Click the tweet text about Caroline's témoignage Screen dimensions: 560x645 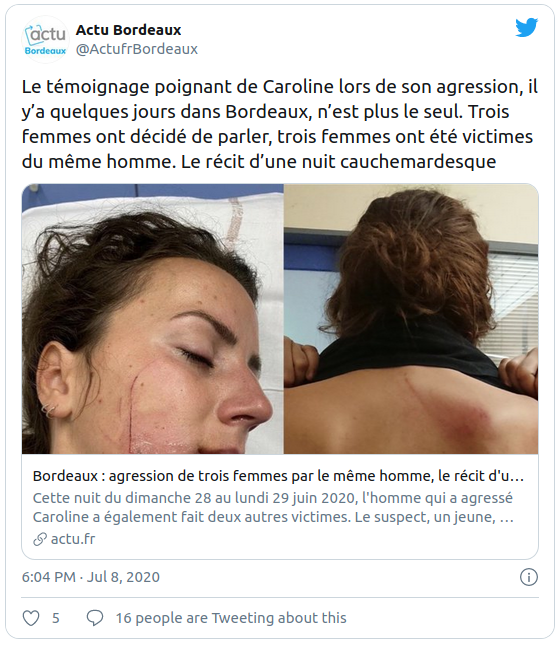click(280, 124)
